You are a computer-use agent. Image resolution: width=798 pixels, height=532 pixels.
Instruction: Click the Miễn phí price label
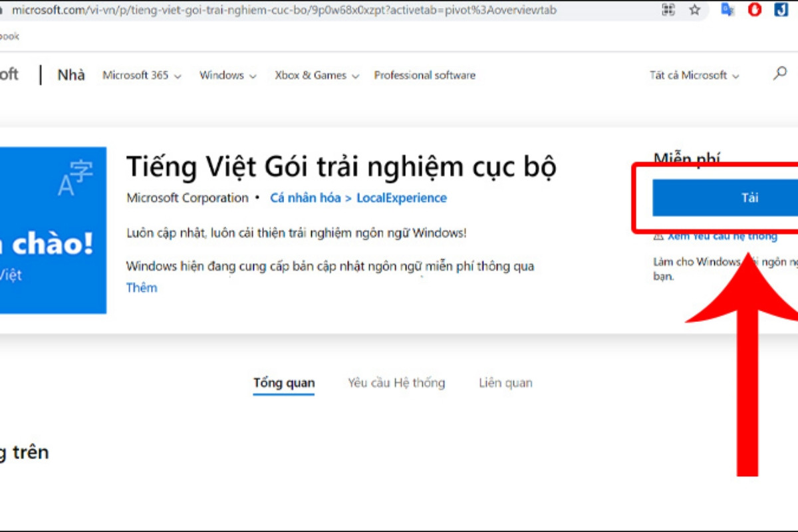click(x=687, y=160)
